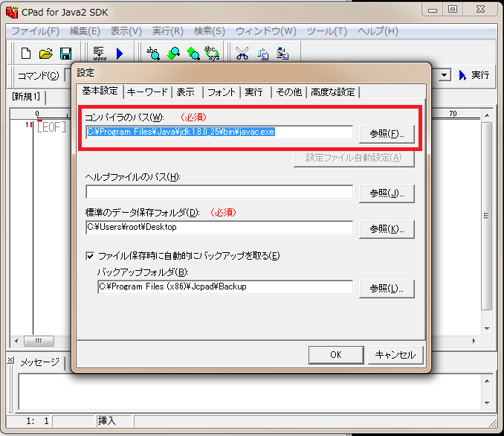Open the 高度な設定 tab
Screen dimensions: 504x436
click(x=333, y=92)
